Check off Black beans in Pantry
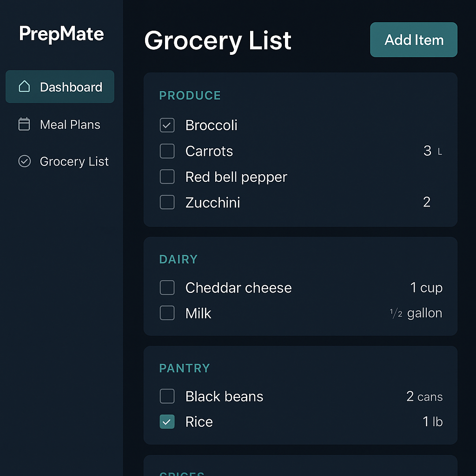Screen dimensions: 476x476 coord(167,396)
